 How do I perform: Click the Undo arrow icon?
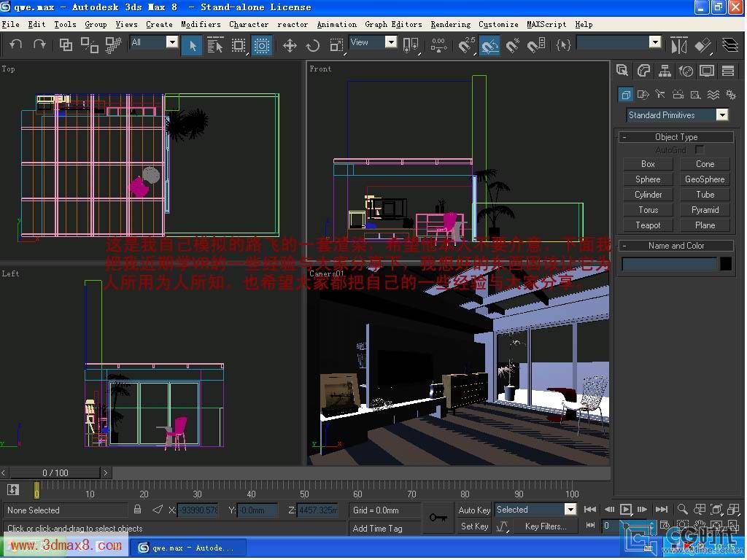click(x=16, y=44)
